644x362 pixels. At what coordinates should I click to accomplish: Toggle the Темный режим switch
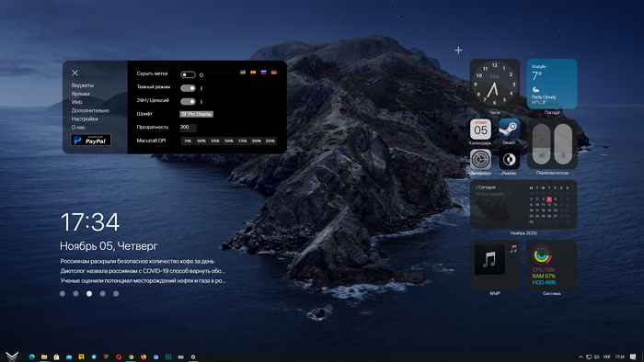point(188,87)
